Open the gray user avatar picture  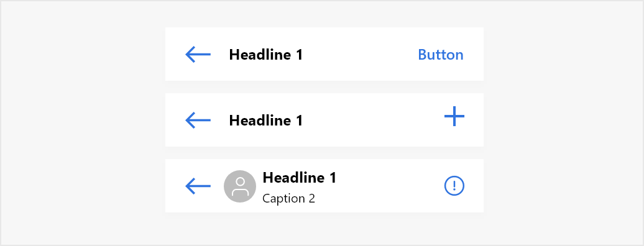[240, 186]
